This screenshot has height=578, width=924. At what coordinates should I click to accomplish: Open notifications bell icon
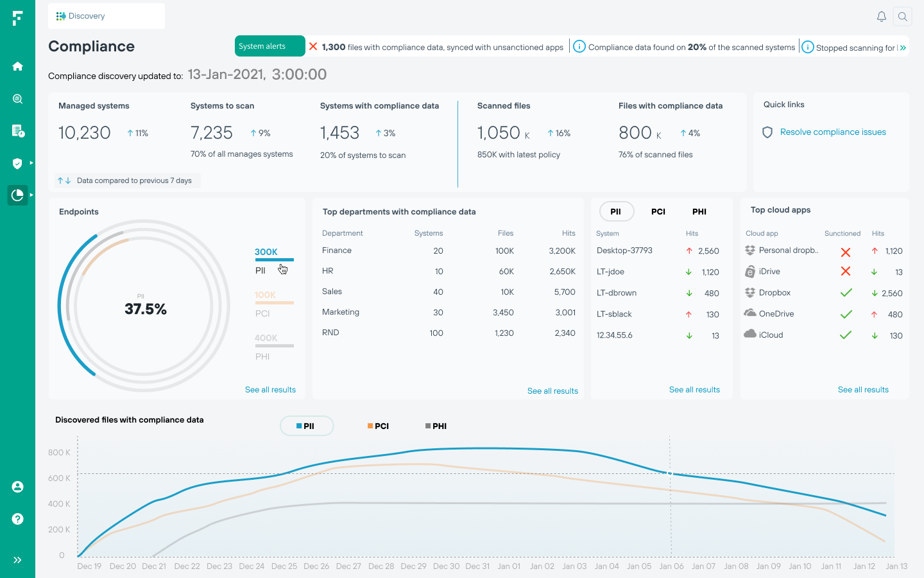882,17
